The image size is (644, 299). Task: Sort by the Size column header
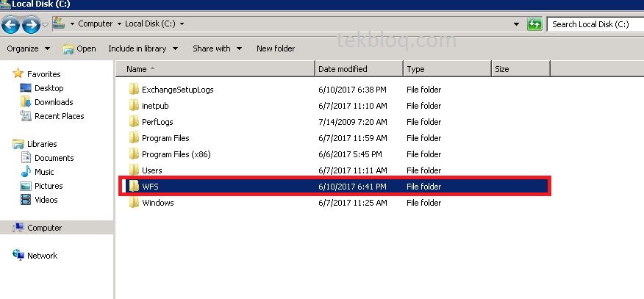520,69
